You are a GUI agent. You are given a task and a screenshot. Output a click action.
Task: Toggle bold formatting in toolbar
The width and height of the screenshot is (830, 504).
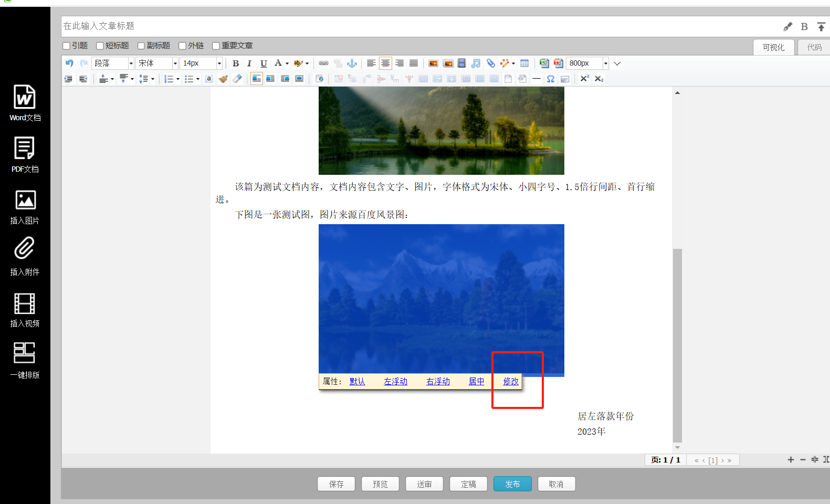[x=236, y=64]
